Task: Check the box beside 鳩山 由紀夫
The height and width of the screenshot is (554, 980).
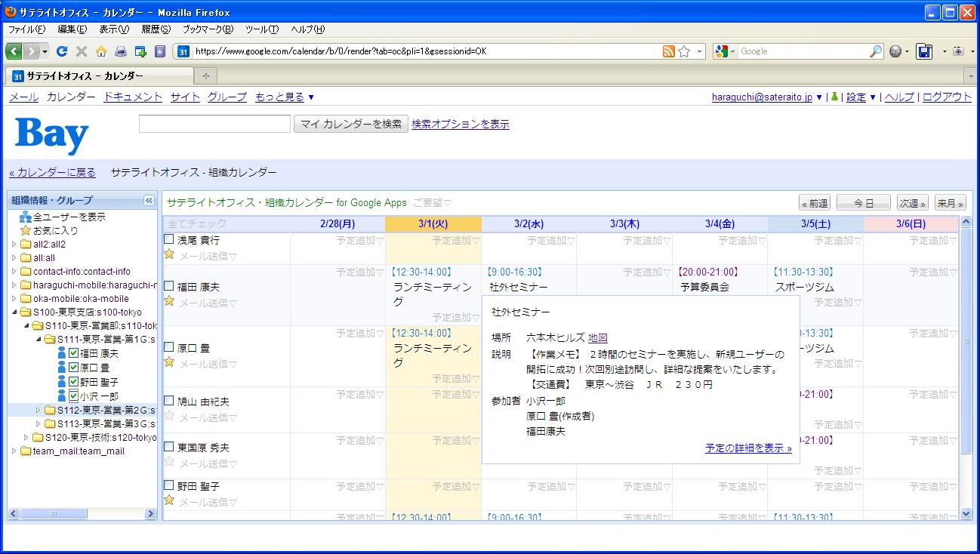Action: pos(169,402)
